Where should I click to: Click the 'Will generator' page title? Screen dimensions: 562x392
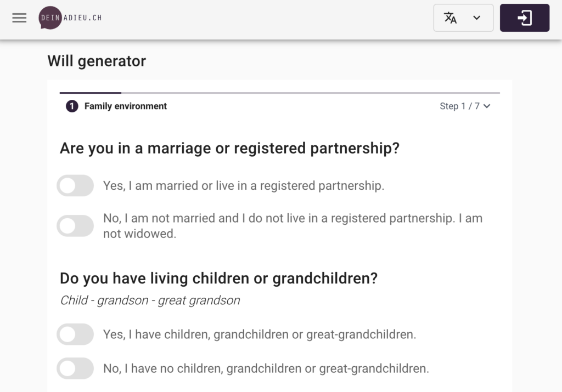coord(97,61)
